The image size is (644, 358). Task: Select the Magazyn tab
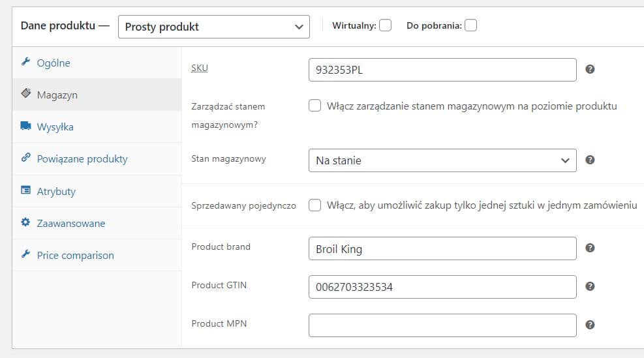(x=57, y=95)
